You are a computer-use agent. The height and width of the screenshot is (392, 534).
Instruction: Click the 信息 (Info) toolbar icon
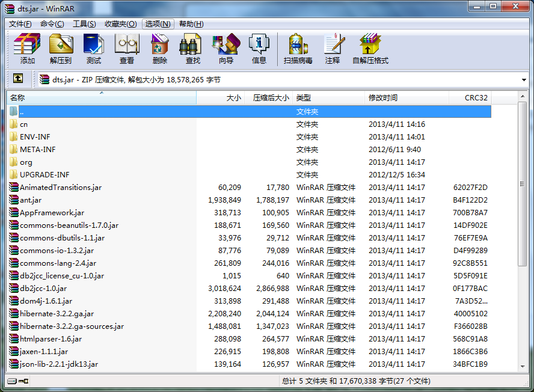tap(259, 44)
